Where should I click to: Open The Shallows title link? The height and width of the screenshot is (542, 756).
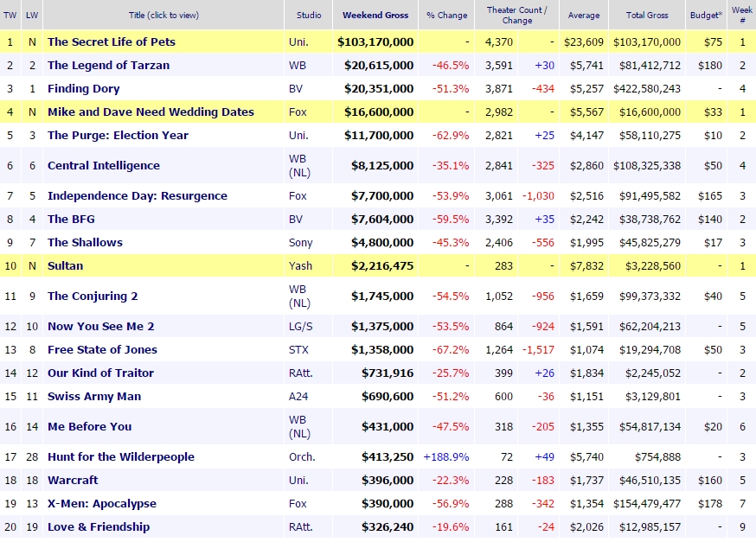(x=85, y=242)
